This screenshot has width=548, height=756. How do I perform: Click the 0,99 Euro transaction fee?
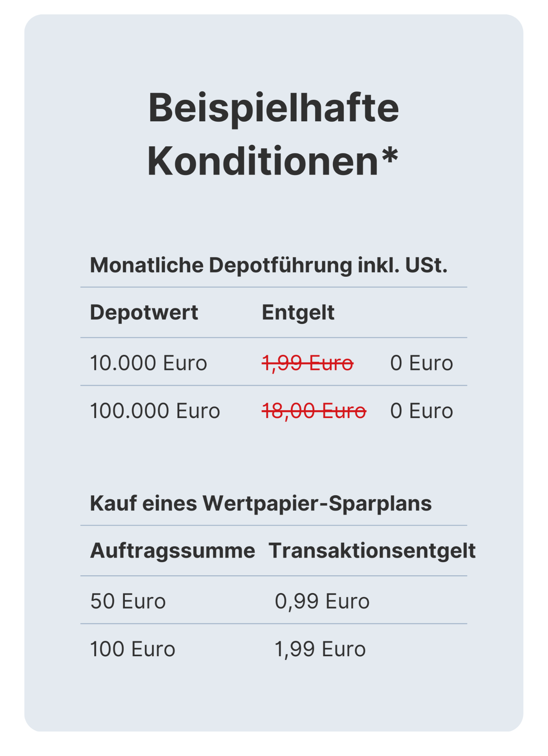322,601
